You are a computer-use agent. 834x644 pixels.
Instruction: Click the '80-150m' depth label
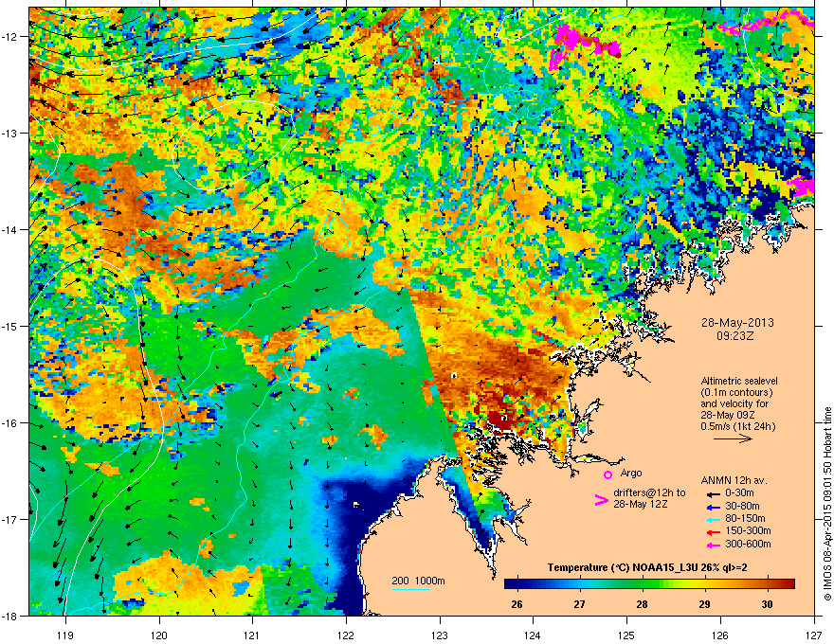point(745,519)
